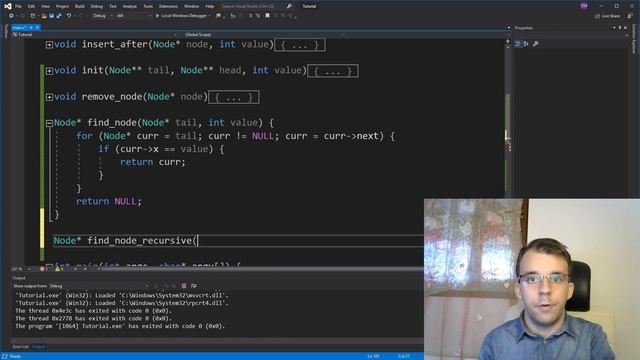Image resolution: width=640 pixels, height=360 pixels.
Task: Open the Global Scope dropdown
Action: tap(263, 35)
